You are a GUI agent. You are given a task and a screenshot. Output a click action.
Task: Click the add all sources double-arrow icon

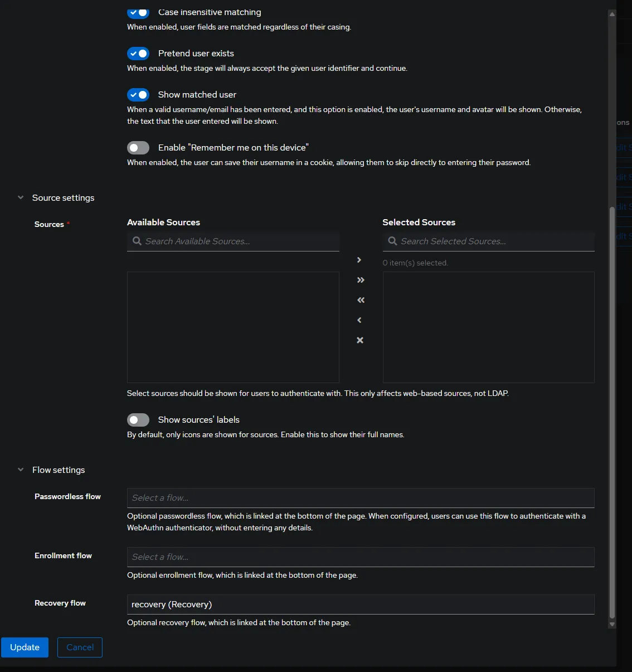tap(361, 280)
